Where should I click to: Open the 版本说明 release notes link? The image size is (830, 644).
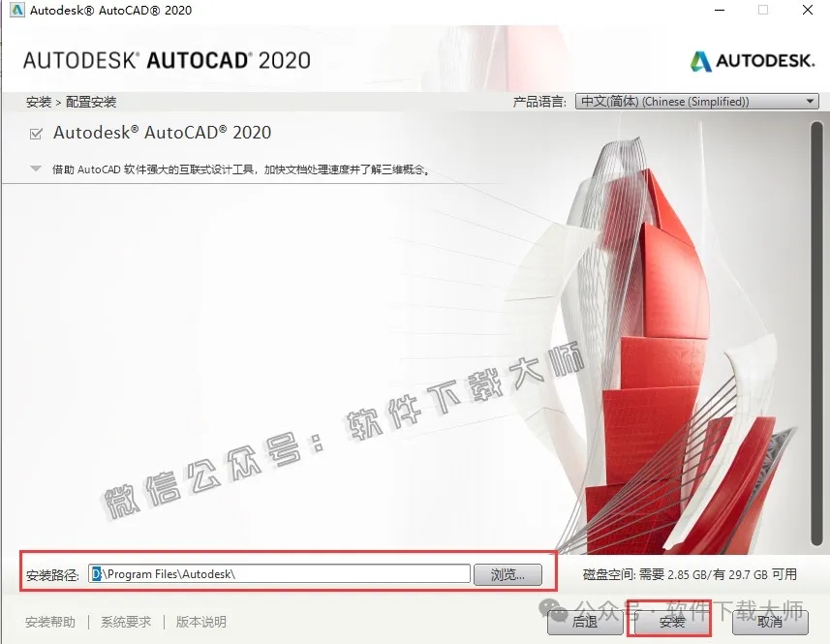tap(200, 623)
